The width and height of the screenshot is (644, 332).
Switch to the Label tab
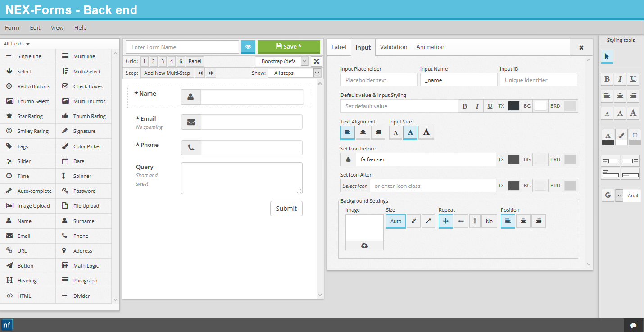coord(339,47)
